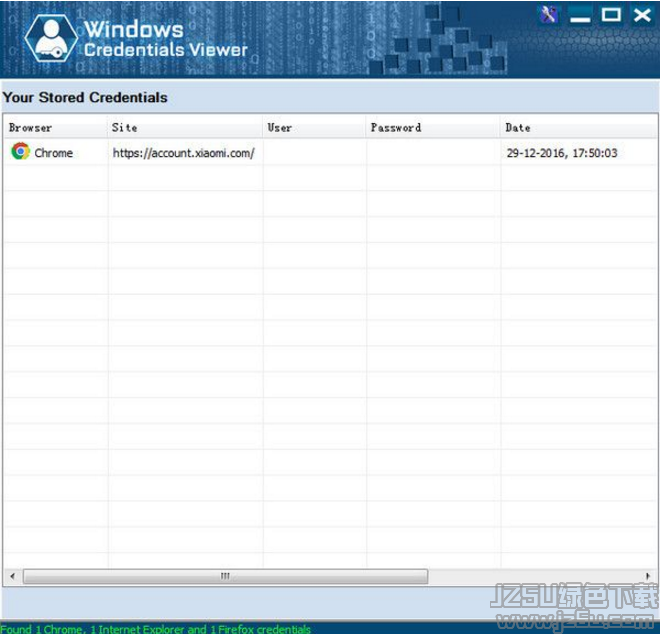Screen dimensions: 660x634
Task: Close the Credentials Viewer window
Action: pyautogui.click(x=642, y=15)
